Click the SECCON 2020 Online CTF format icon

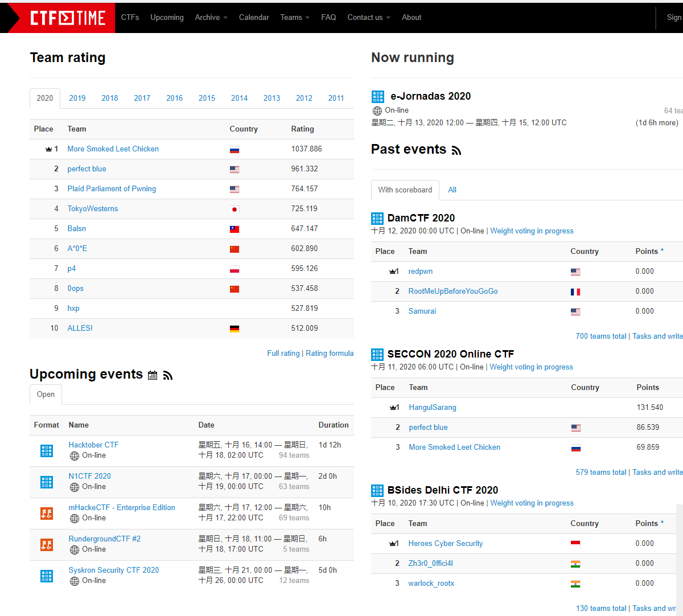(x=377, y=354)
